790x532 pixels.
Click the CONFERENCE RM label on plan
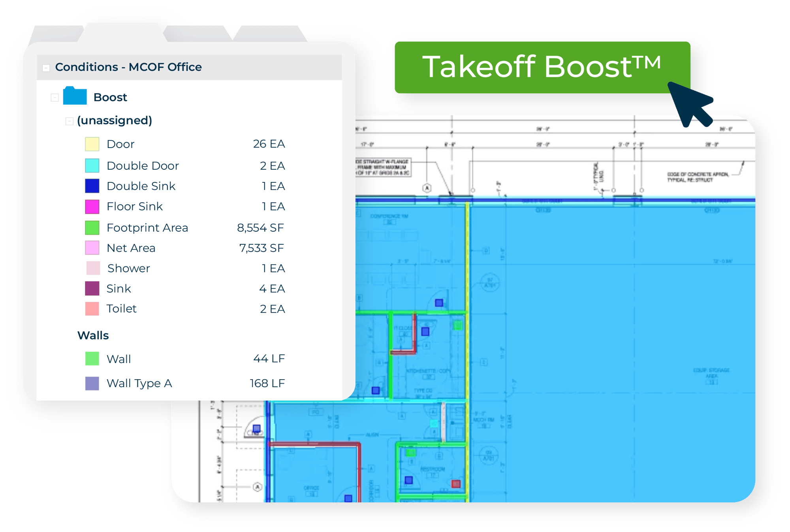click(x=389, y=216)
